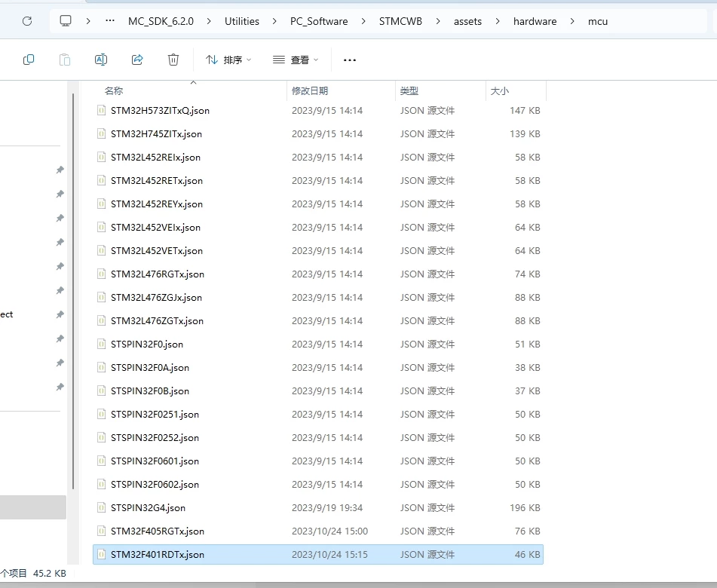Select file STSPIN32F0251.json
Viewport: 717px width, 588px height.
318,414
